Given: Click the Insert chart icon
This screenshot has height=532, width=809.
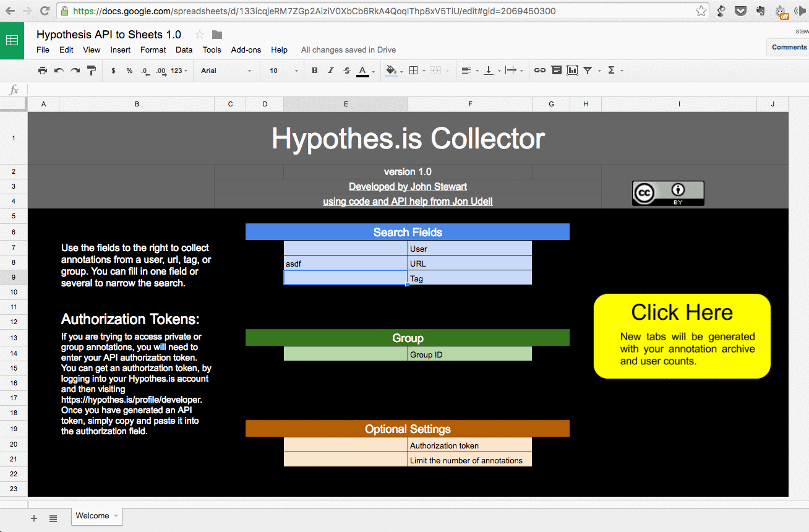Looking at the screenshot, I should 573,71.
